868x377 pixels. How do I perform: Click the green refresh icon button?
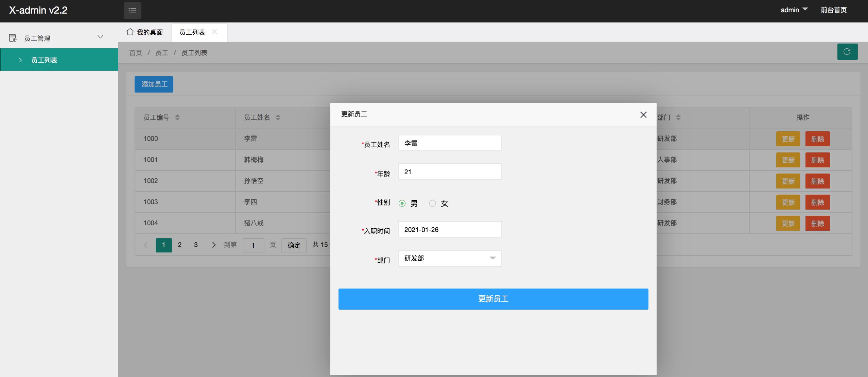[x=847, y=52]
